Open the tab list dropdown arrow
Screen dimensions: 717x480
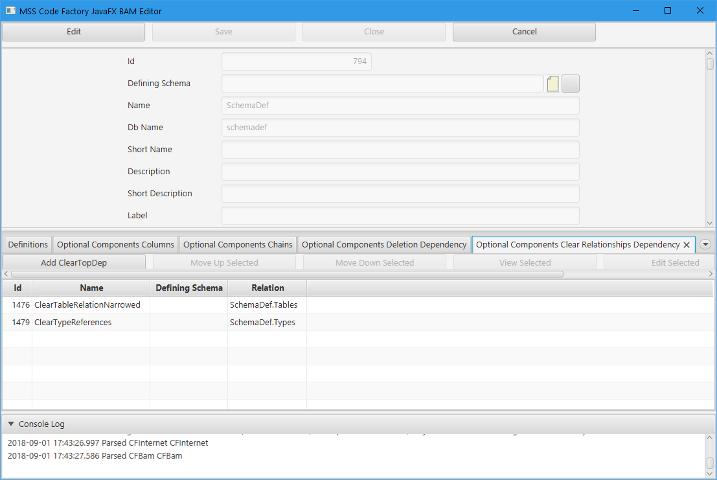[705, 244]
